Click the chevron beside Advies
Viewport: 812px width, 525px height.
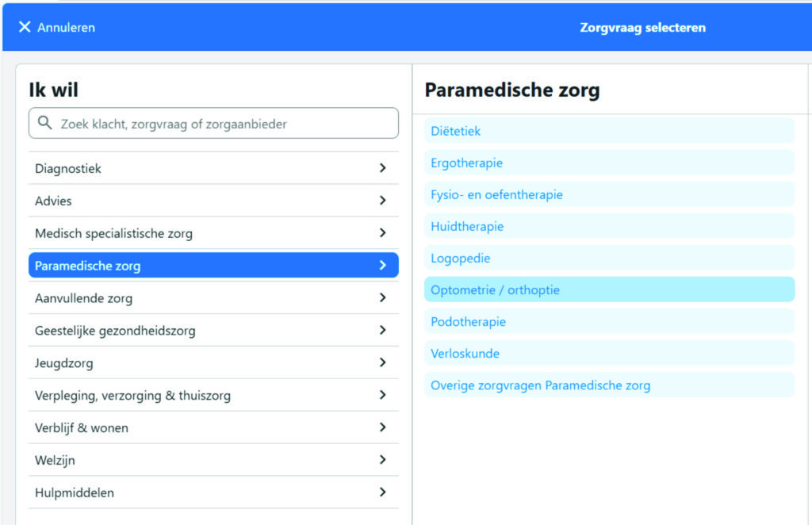(x=383, y=201)
